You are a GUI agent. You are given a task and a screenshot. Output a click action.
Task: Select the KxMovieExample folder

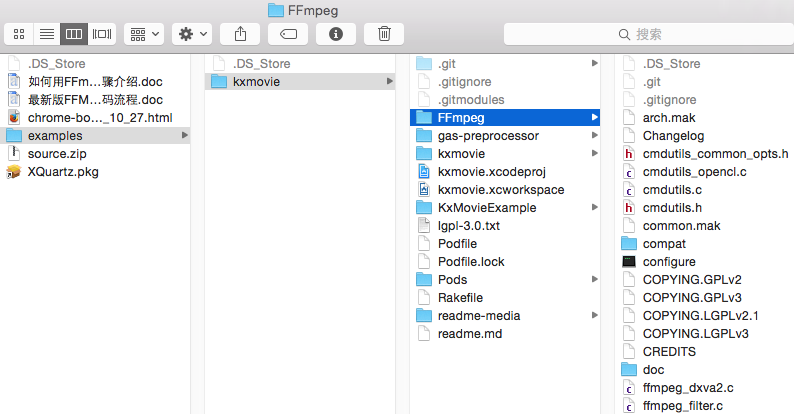tap(506, 208)
